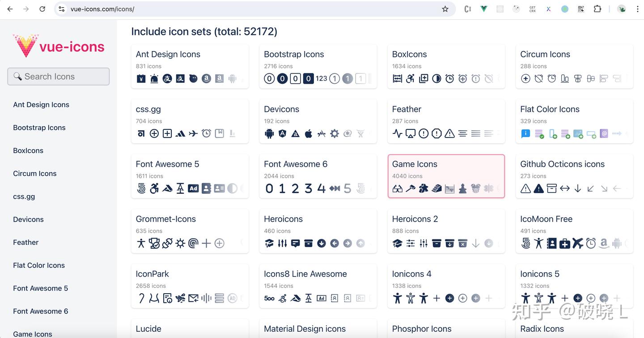Open the Phosphor Icons card title
The width and height of the screenshot is (644, 338).
pyautogui.click(x=422, y=329)
